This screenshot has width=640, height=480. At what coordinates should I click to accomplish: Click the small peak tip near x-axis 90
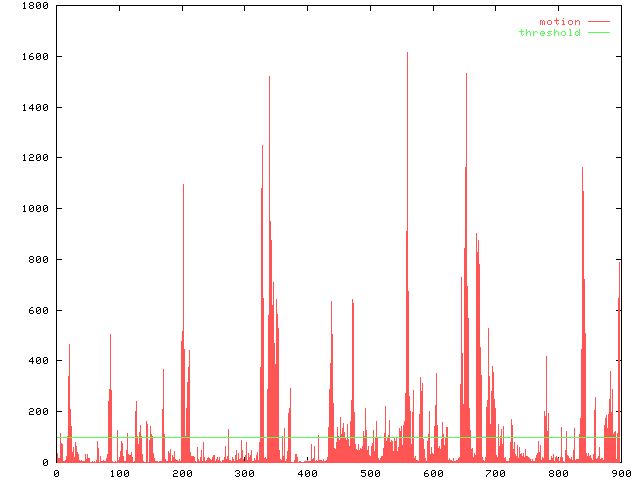coord(110,336)
